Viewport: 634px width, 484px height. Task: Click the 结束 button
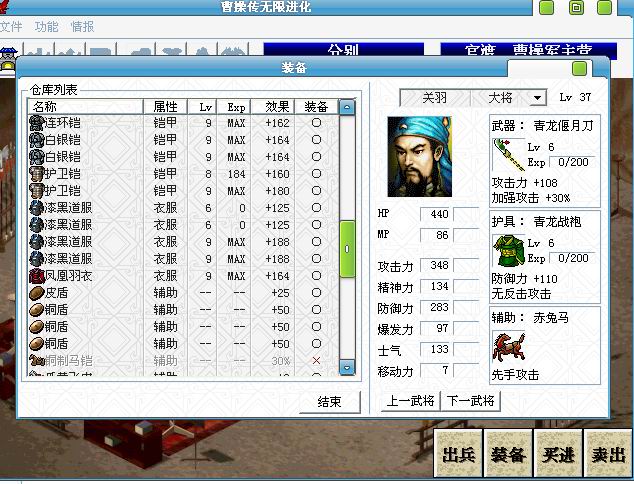click(x=330, y=402)
